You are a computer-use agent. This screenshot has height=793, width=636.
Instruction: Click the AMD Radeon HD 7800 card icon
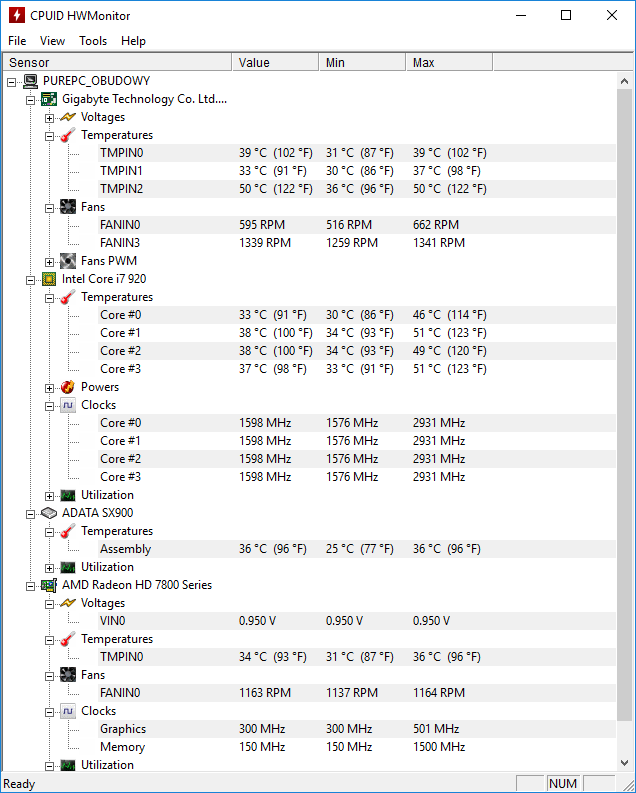tap(48, 585)
